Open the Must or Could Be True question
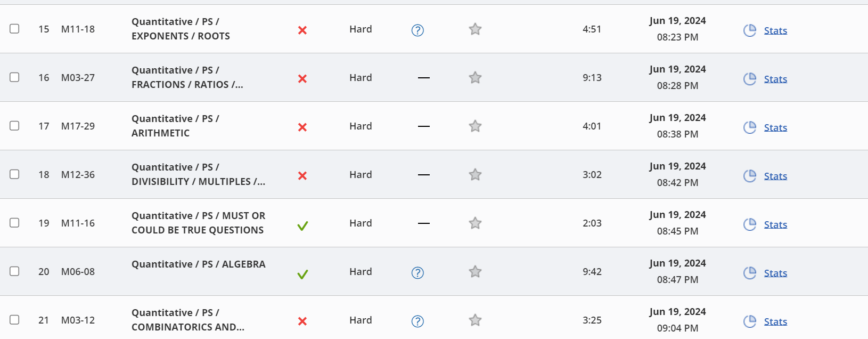The height and width of the screenshot is (339, 868). click(198, 223)
